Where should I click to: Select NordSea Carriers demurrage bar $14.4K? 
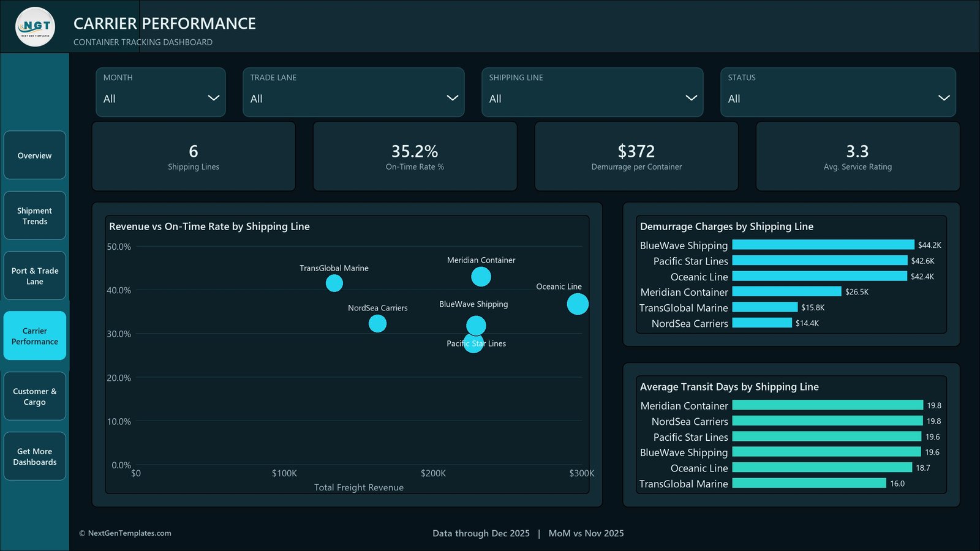762,323
